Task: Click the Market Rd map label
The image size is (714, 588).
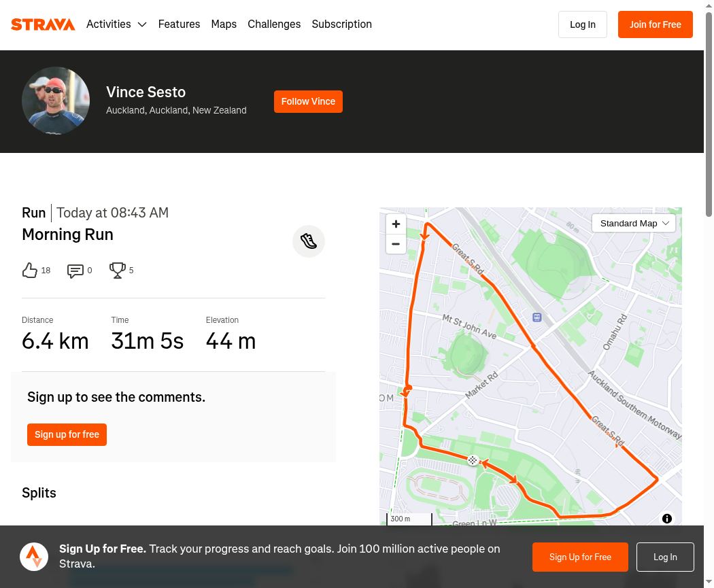Action: (481, 385)
